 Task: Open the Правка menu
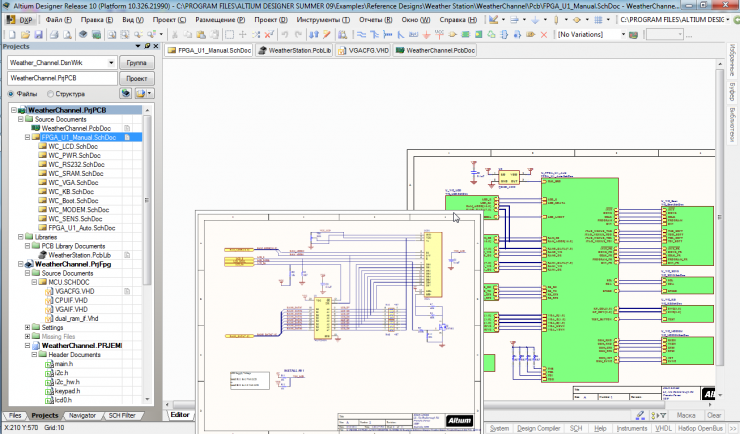[96, 20]
